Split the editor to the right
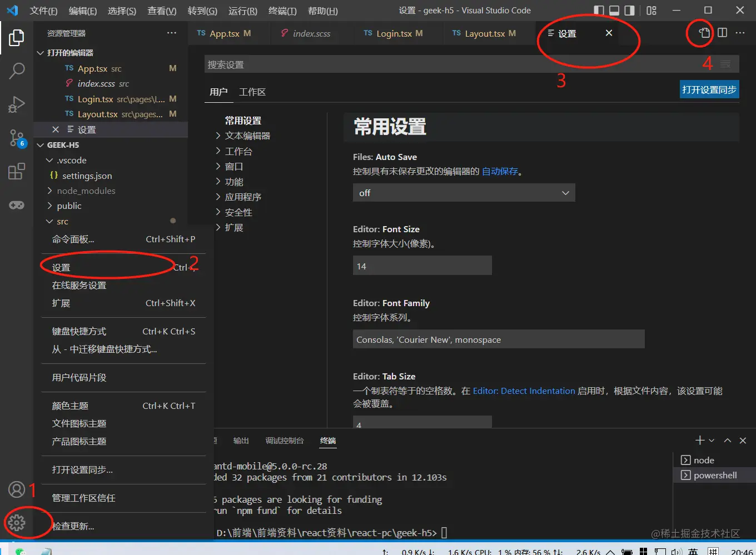 (x=722, y=33)
